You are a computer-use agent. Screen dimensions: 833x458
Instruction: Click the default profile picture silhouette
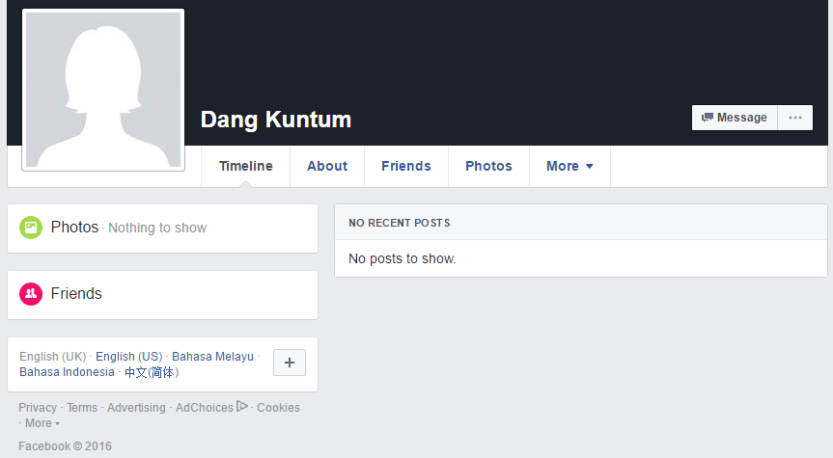click(x=103, y=91)
